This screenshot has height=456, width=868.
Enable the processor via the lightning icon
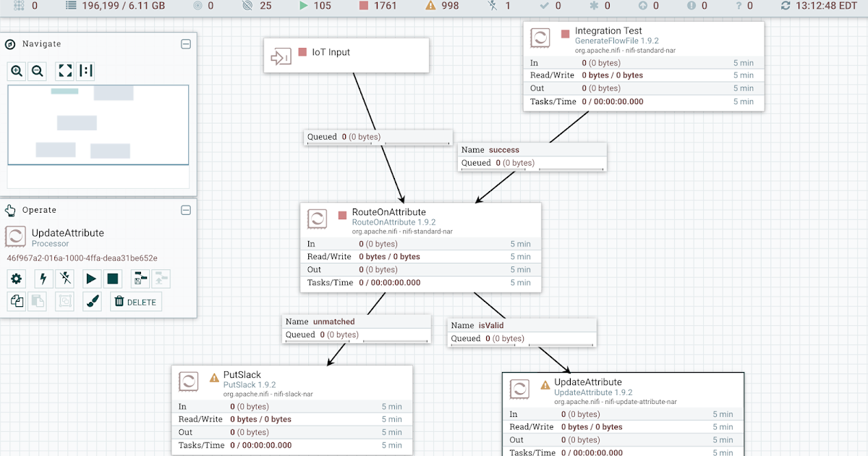42,279
